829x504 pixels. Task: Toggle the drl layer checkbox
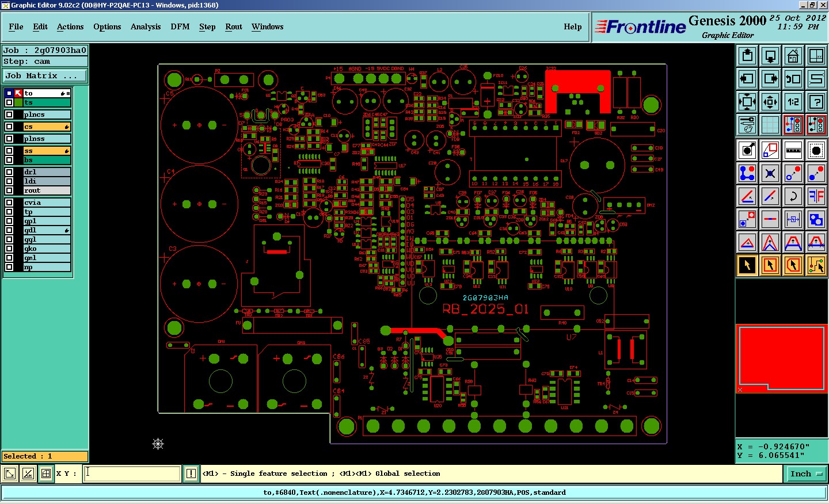coord(9,172)
